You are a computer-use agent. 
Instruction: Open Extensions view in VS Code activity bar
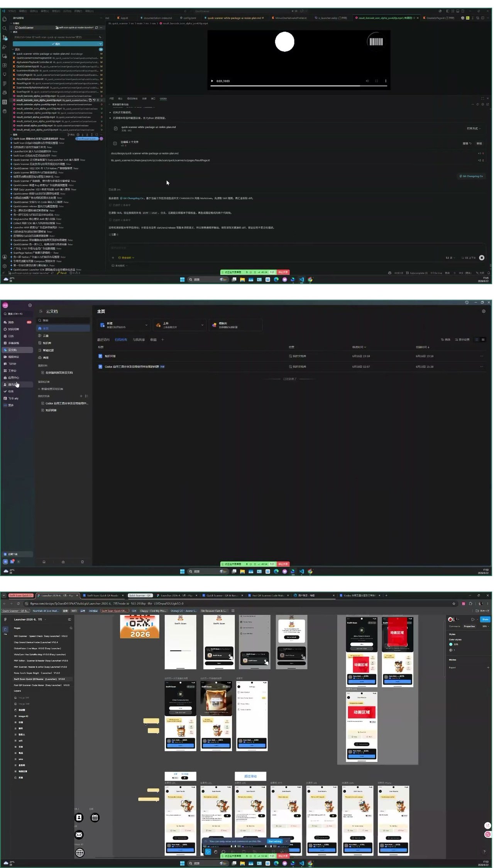point(5,65)
